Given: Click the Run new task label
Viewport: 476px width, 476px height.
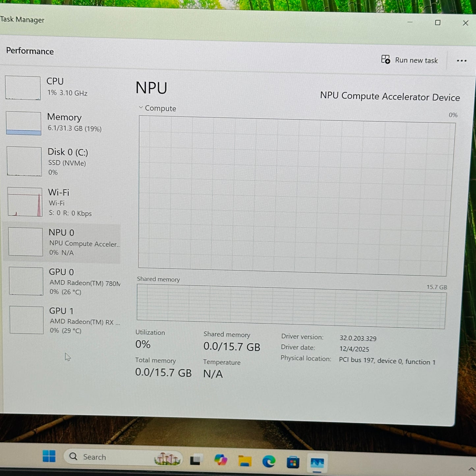Looking at the screenshot, I should pyautogui.click(x=416, y=60).
